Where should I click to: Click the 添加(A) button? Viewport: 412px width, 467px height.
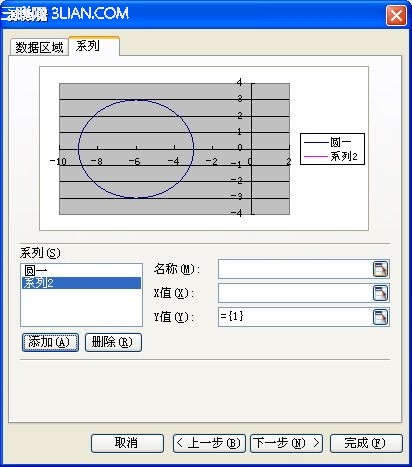click(x=50, y=342)
